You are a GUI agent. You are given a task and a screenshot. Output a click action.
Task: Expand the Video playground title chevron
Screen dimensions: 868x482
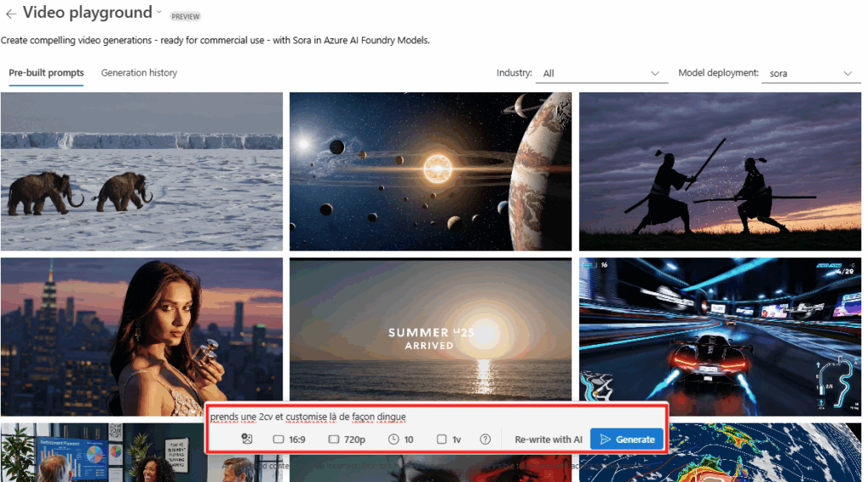159,12
